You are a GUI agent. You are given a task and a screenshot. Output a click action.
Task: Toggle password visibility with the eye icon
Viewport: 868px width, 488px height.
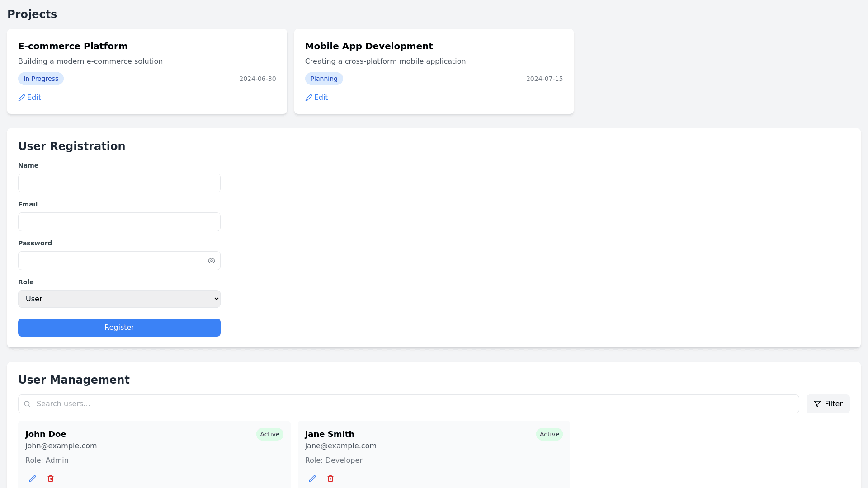[212, 261]
